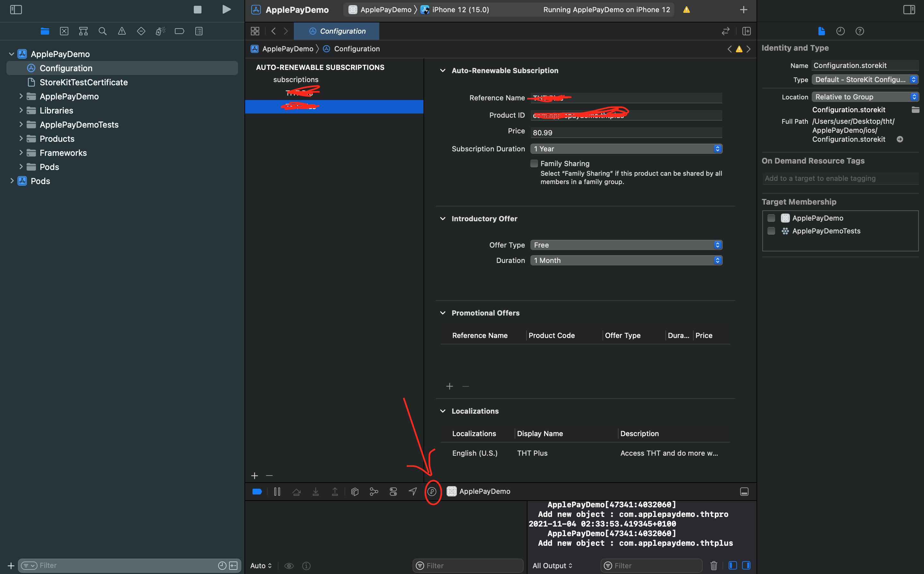Check ApplePayDemoTests target membership box
Image resolution: width=924 pixels, height=574 pixels.
pos(771,231)
